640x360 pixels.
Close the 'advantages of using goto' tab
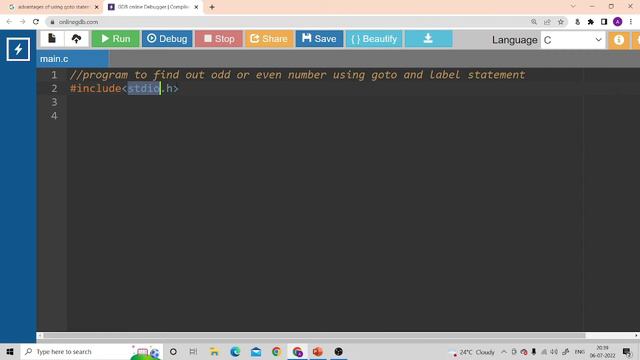pos(96,7)
